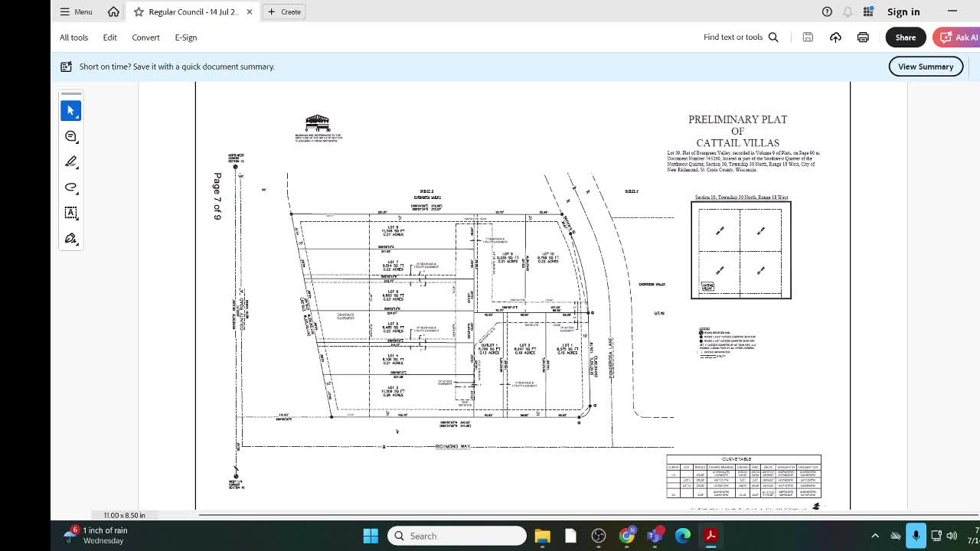
Task: Choose the highlighter tool
Action: click(x=70, y=161)
